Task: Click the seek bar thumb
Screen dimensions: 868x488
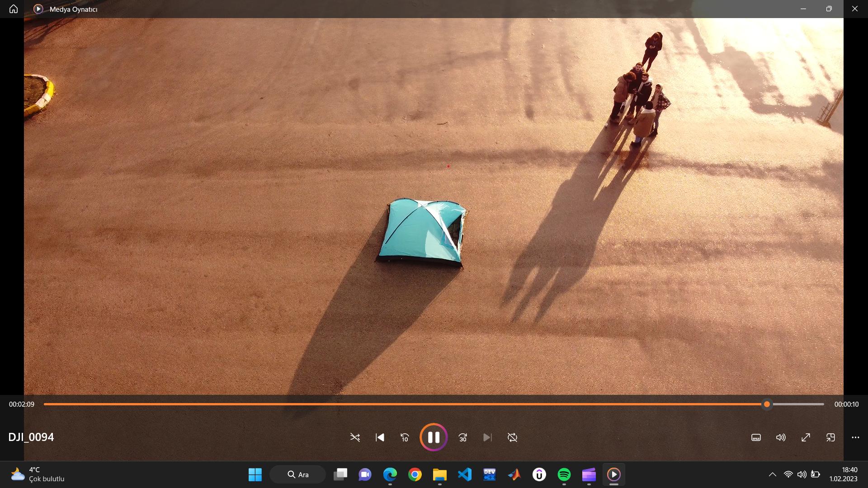Action: (x=767, y=404)
